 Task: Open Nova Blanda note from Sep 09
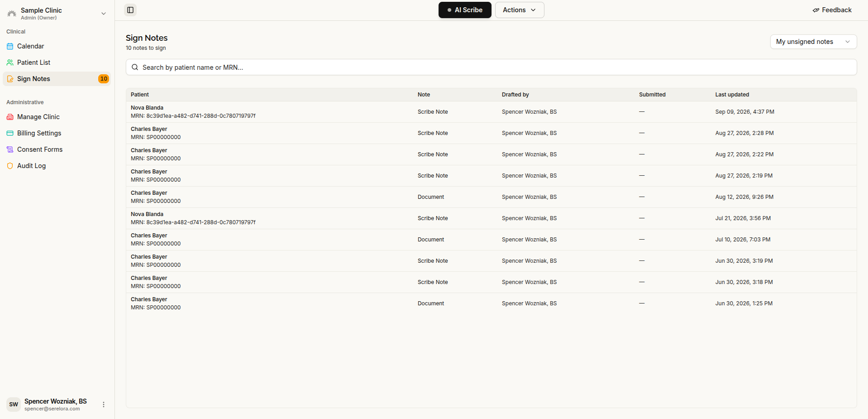coord(491,112)
